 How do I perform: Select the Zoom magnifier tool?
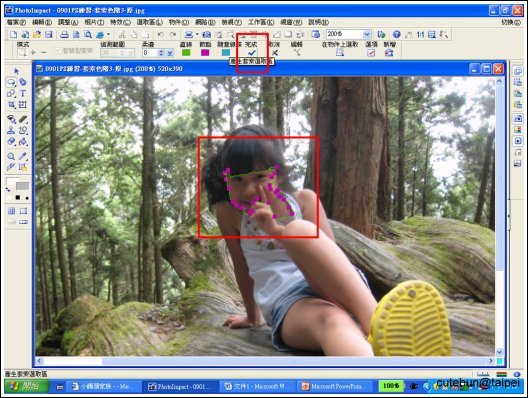pyautogui.click(x=11, y=156)
